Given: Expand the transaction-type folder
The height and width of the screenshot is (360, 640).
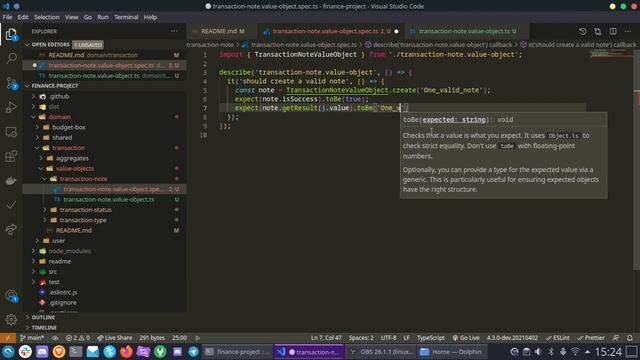Looking at the screenshot, I should pos(44,220).
